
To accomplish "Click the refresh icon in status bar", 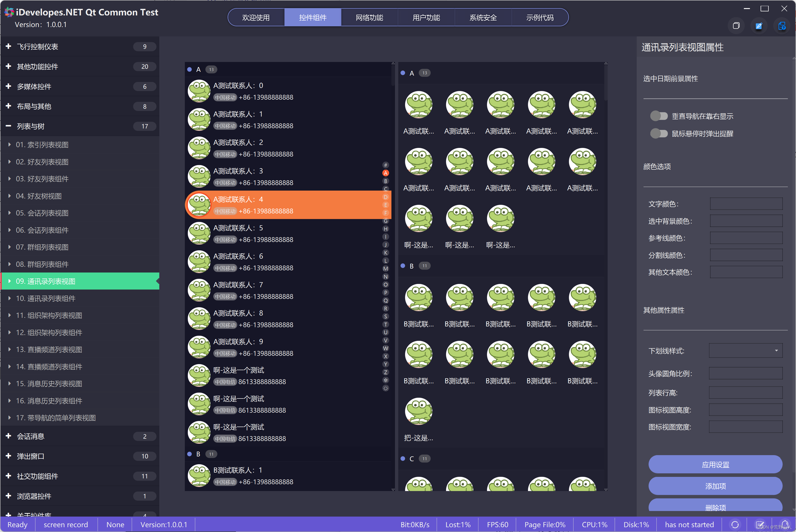I will pos(735,524).
